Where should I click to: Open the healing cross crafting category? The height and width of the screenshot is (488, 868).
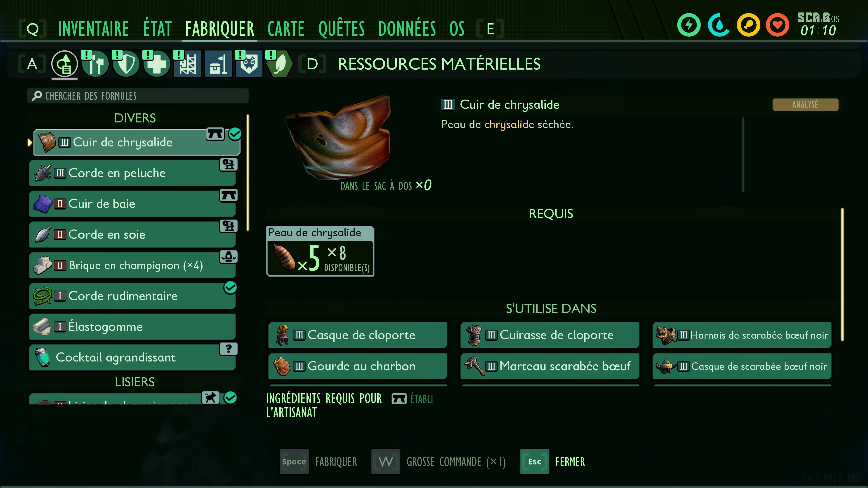[x=156, y=64]
